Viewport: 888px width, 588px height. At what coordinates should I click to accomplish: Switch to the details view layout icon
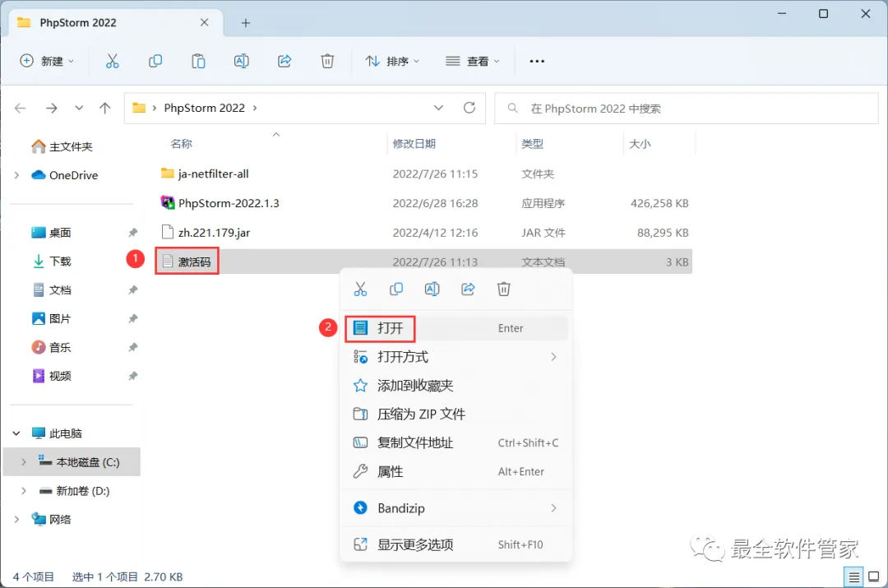[x=853, y=577]
